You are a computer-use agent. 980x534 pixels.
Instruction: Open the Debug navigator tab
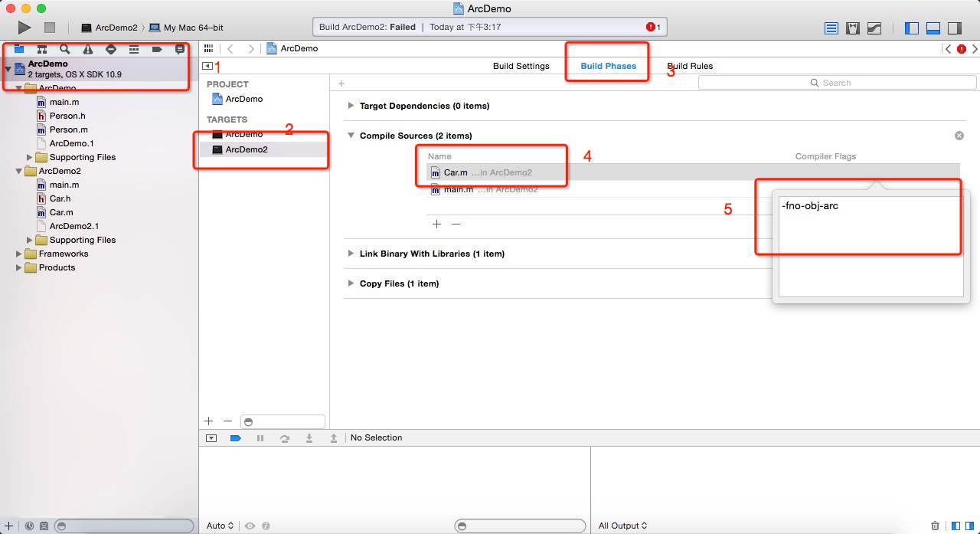[x=134, y=49]
